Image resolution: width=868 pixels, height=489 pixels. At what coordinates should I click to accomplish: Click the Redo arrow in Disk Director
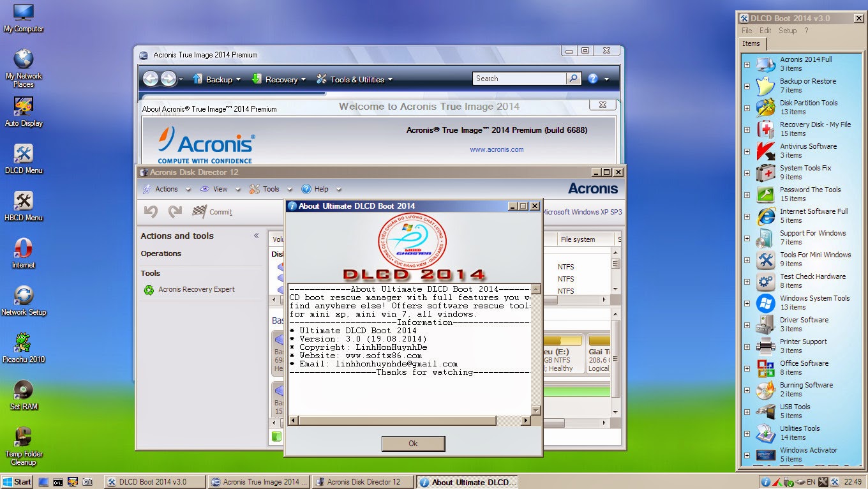(175, 212)
